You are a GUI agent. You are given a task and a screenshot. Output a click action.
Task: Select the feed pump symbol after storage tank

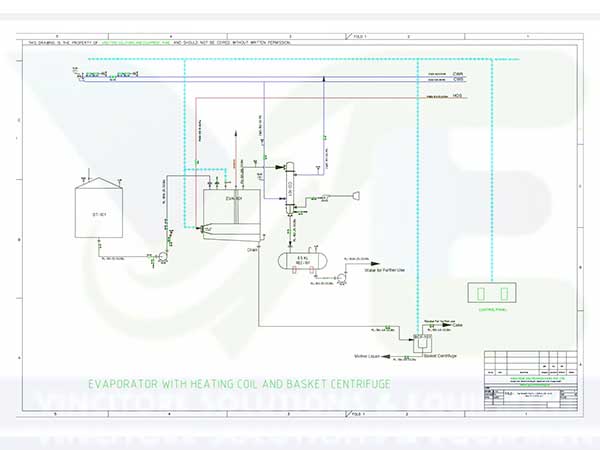point(163,256)
